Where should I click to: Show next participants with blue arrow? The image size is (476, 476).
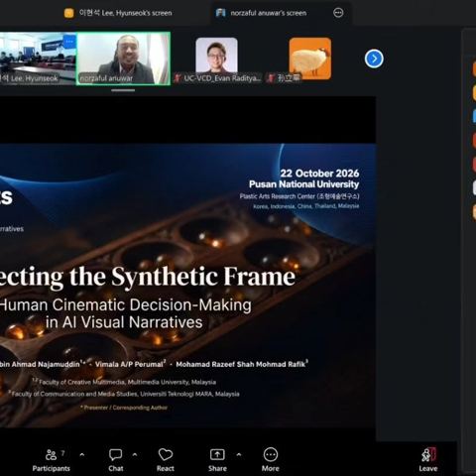click(374, 59)
